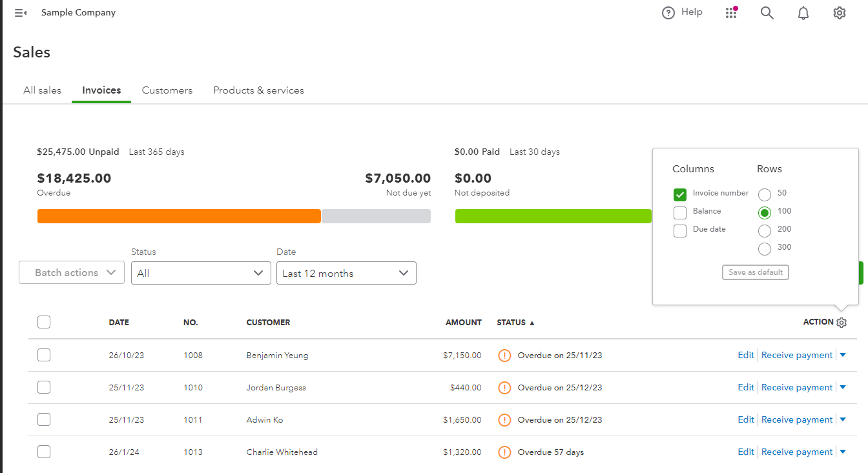
Task: Click the ACTION column gear icon
Action: click(842, 322)
